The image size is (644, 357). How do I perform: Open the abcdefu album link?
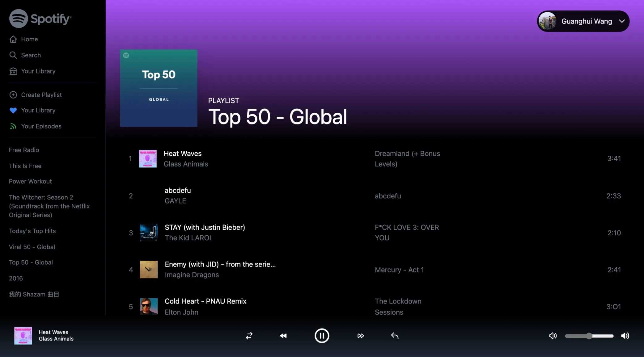(388, 196)
